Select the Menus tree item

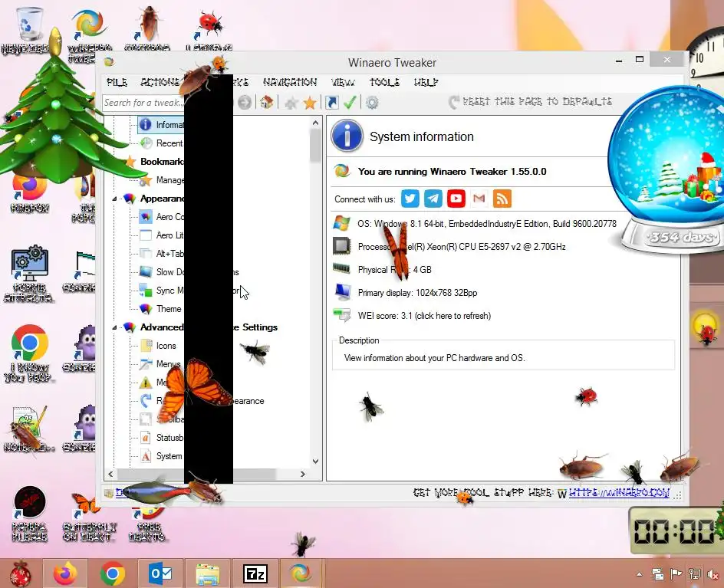pos(168,364)
